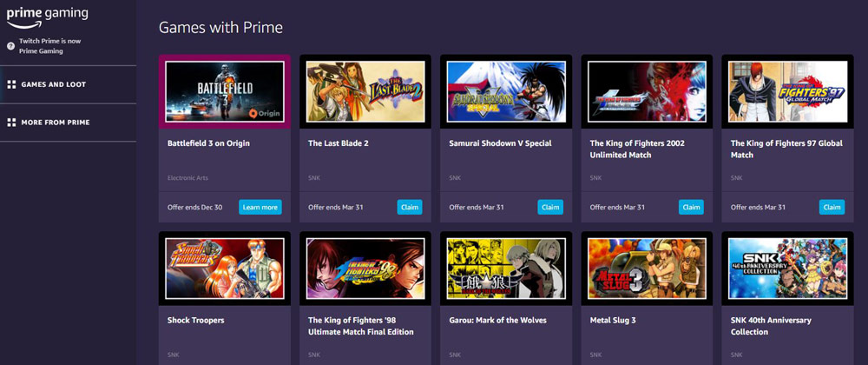Screen dimensions: 868x365
Task: Click the SNK 40th Anniversary Collection title
Action: (773, 326)
